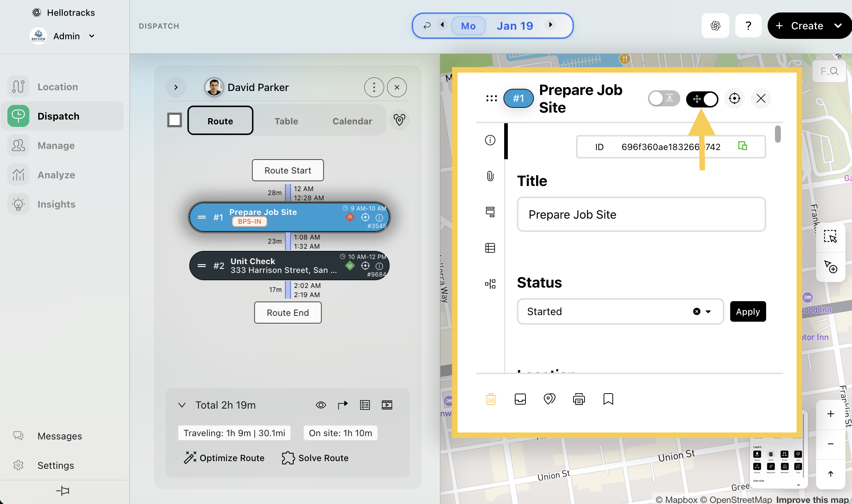Open the info section icon in job panel
Image resolution: width=852 pixels, height=504 pixels.
pyautogui.click(x=490, y=140)
